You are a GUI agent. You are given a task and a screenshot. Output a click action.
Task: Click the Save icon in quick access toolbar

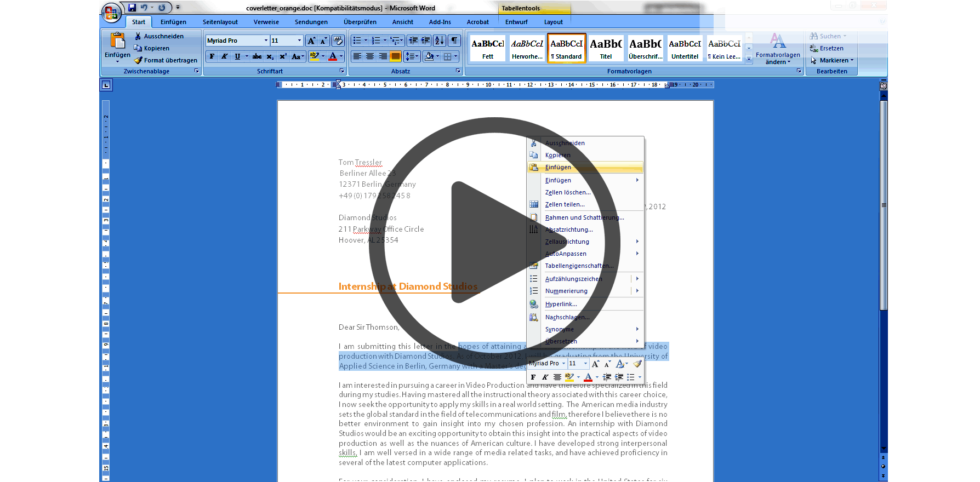[x=132, y=8]
